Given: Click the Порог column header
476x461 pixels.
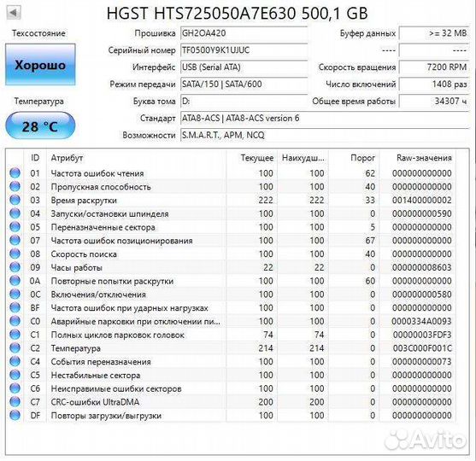Looking at the screenshot, I should (x=354, y=158).
